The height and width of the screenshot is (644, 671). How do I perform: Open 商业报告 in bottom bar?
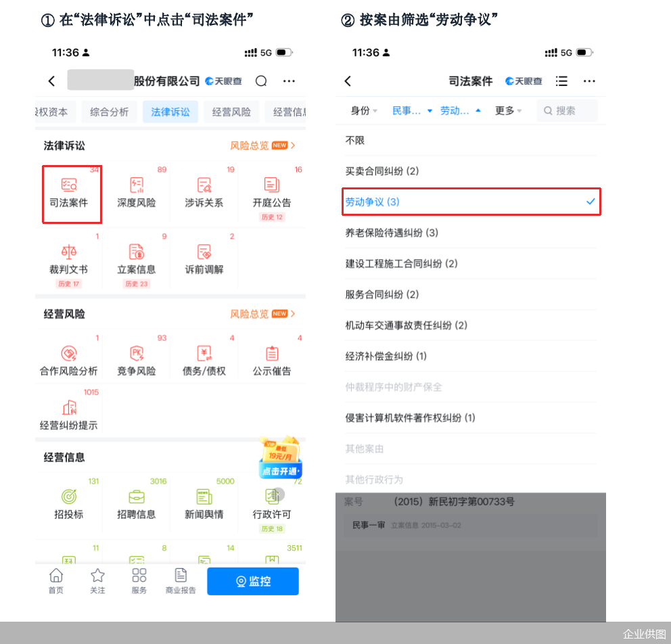click(x=181, y=580)
